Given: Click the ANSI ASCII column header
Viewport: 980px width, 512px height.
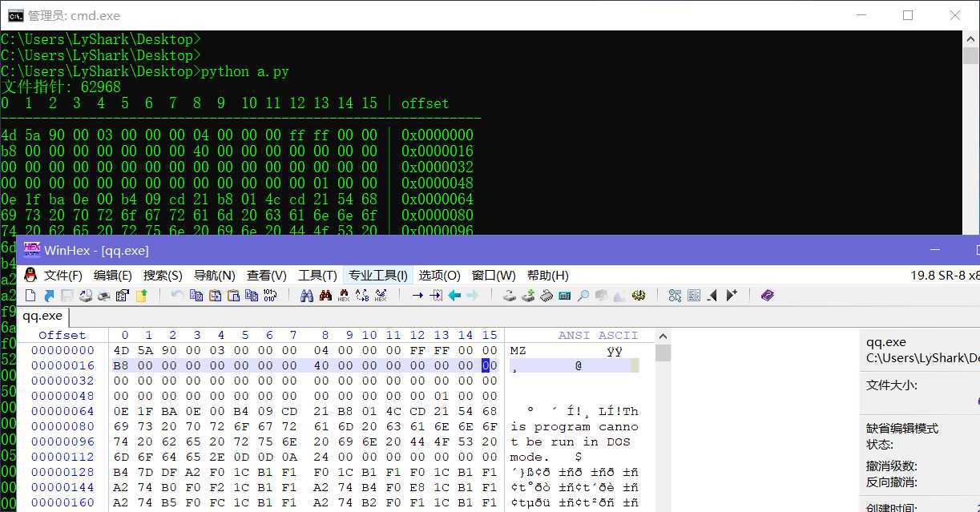Looking at the screenshot, I should point(598,335).
